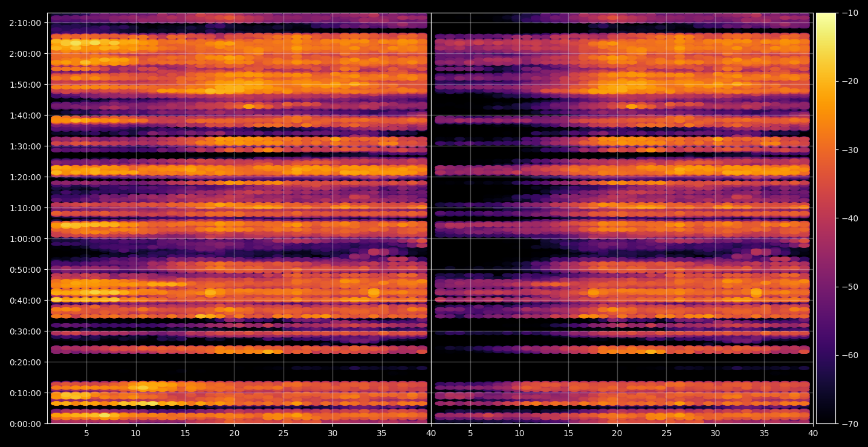Click x-axis label 15 under right heatmap
This screenshot has height=447, width=868.
point(568,433)
